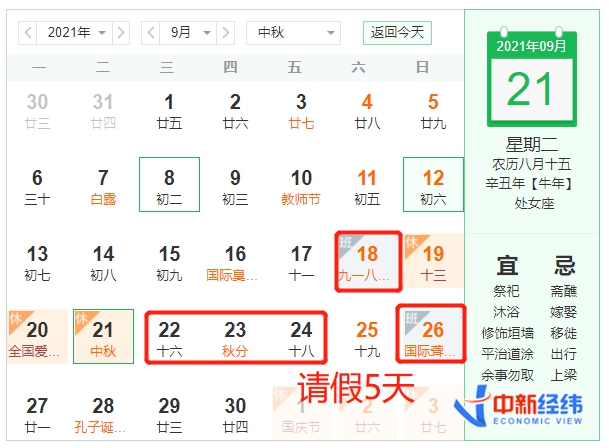Click September 7 白露 date

coord(103,185)
